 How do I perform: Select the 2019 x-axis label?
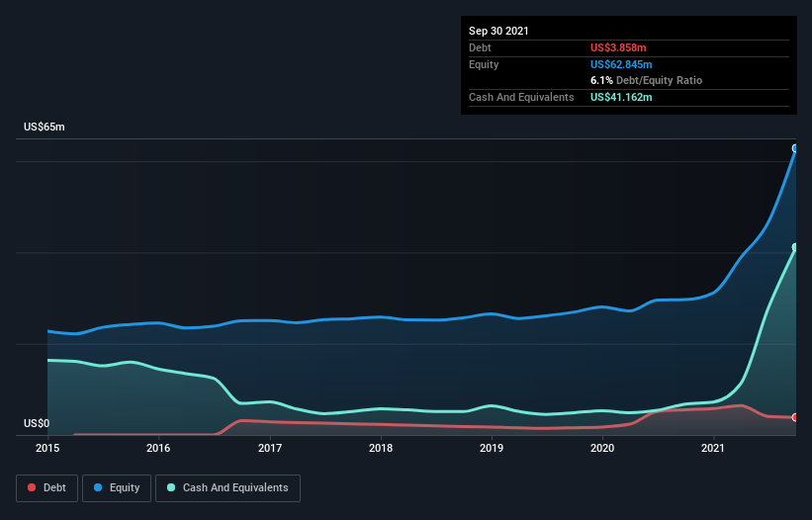(x=492, y=448)
